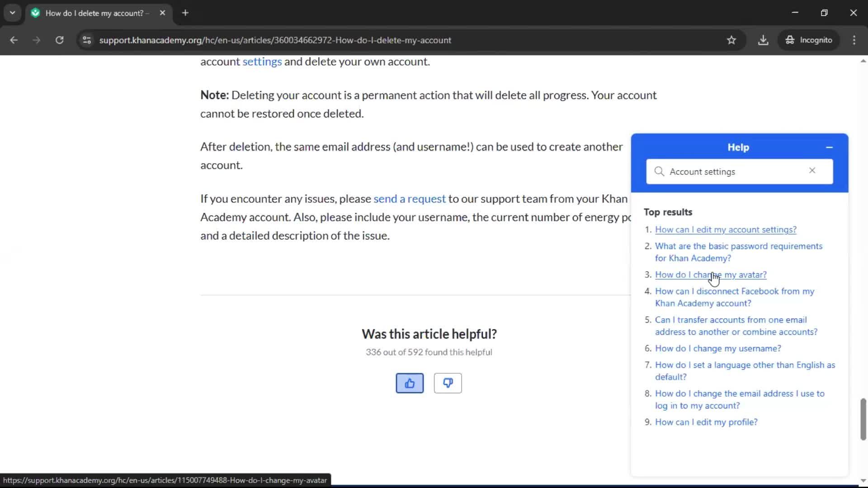The height and width of the screenshot is (488, 868).
Task: Click the bold 'Note:' text
Action: click(215, 95)
